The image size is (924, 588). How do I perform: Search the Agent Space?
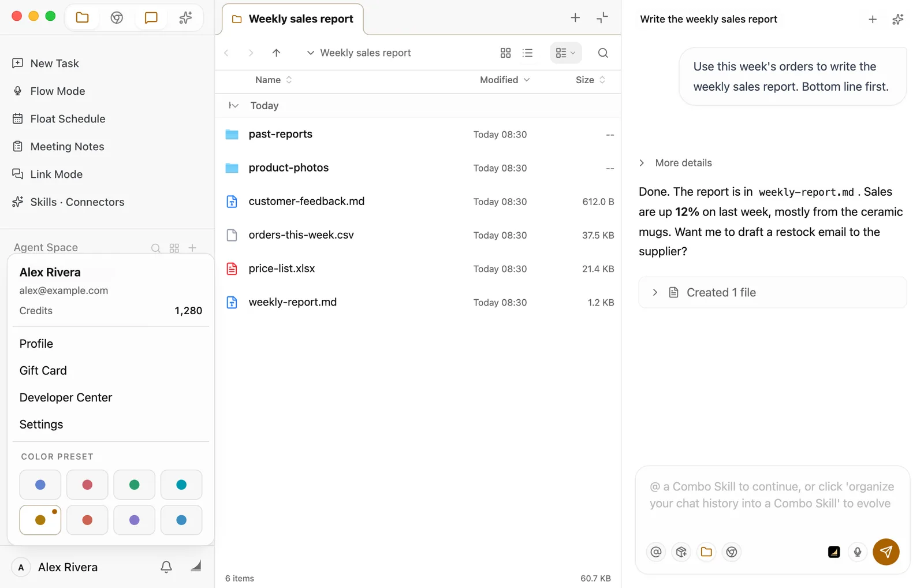point(155,248)
